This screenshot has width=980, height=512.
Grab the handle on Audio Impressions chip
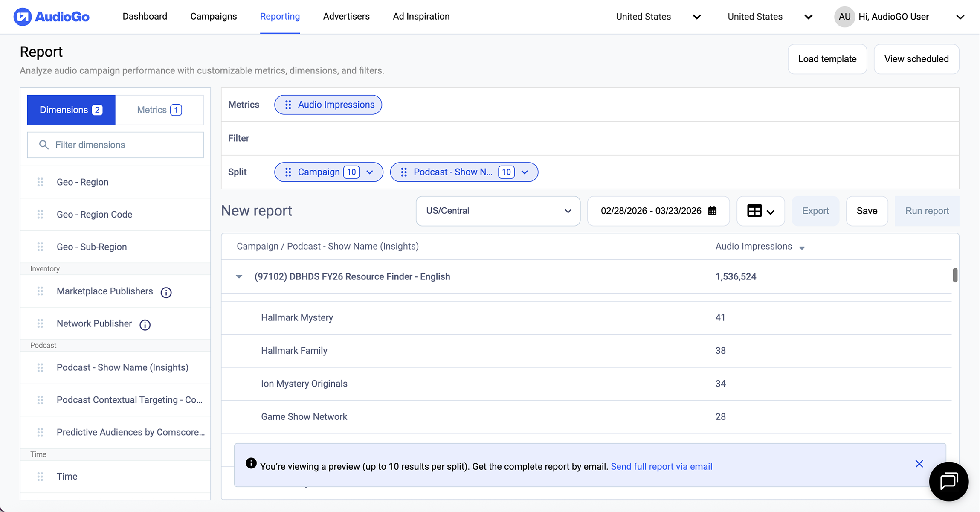288,105
